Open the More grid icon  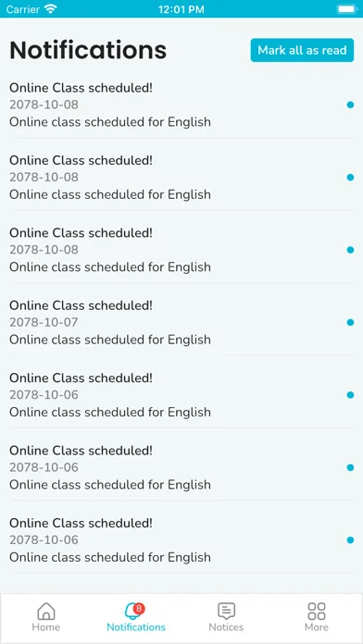point(317,611)
